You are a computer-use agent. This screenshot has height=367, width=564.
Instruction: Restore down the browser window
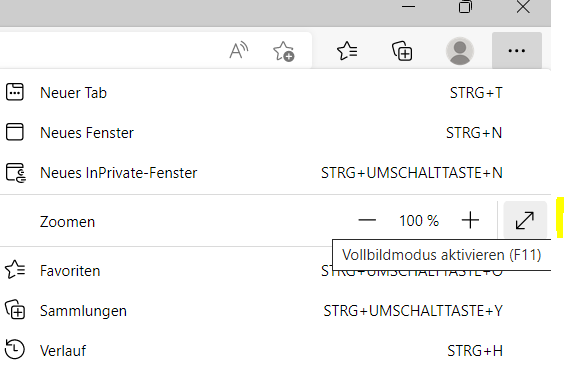pos(465,7)
